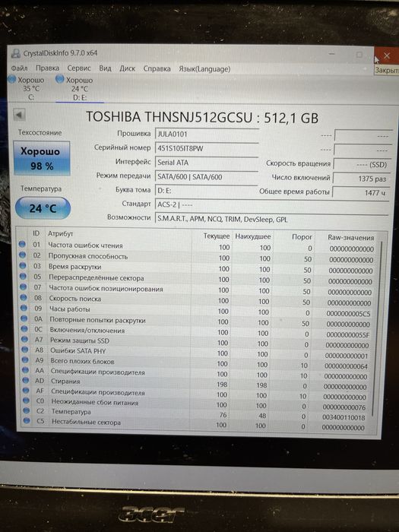Click status dot for attribute 0C Включения/отключения
This screenshot has width=399, height=532.
pyautogui.click(x=24, y=329)
